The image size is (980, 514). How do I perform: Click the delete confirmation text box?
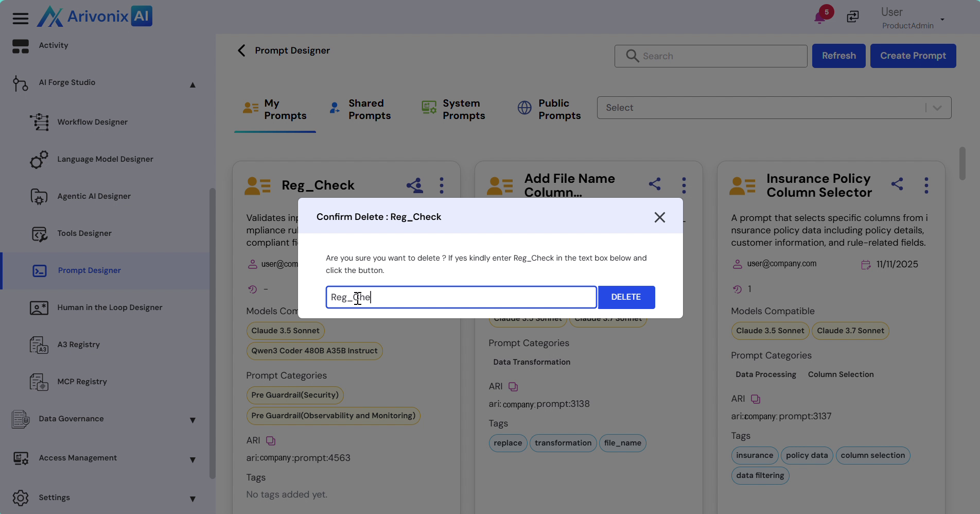461,297
